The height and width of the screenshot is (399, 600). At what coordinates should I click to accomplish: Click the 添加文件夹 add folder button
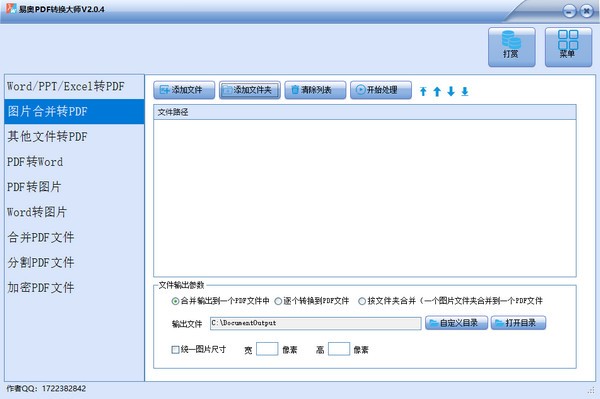(x=250, y=90)
